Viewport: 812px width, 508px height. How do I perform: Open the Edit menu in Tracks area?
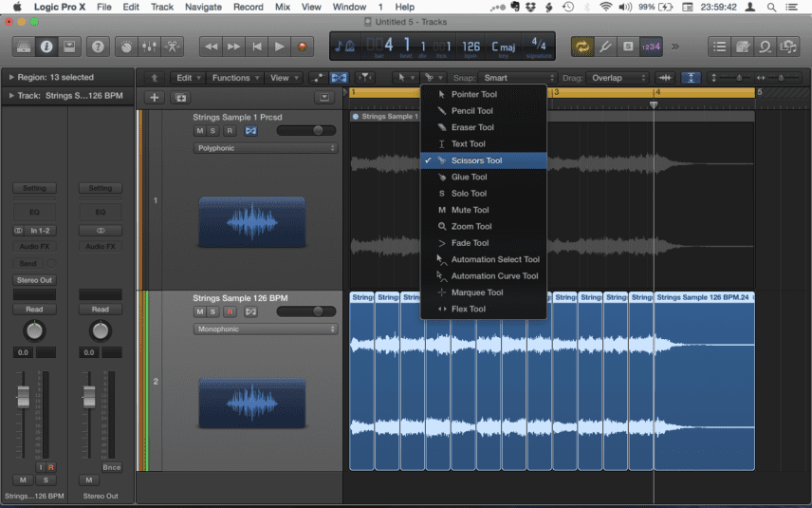pyautogui.click(x=188, y=78)
